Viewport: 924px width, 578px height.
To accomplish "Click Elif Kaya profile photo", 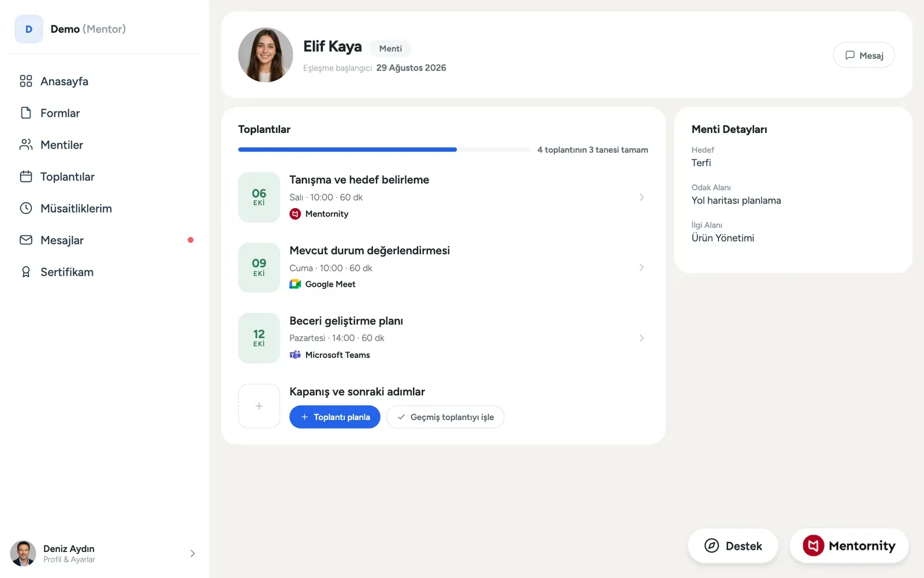I will coord(266,55).
